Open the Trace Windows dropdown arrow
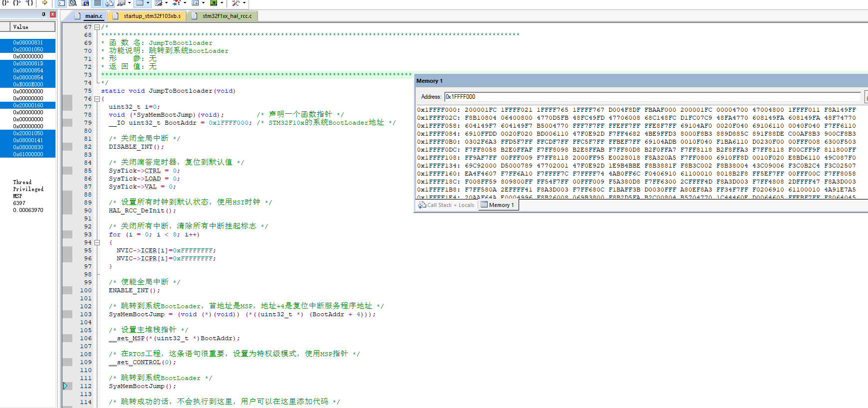The image size is (868, 408). pos(203,2)
